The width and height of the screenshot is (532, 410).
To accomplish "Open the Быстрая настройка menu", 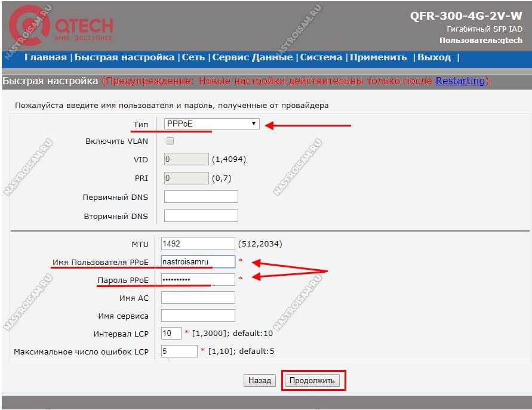I will tap(124, 57).
